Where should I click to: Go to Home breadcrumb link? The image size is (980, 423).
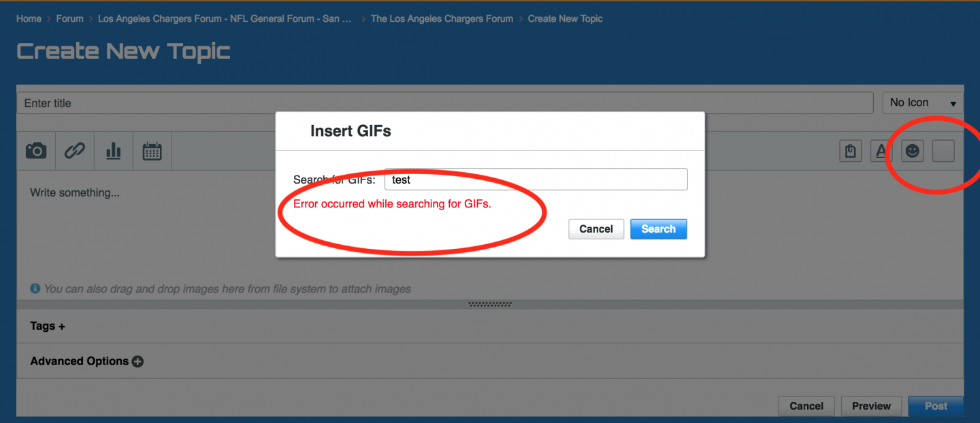(x=29, y=18)
